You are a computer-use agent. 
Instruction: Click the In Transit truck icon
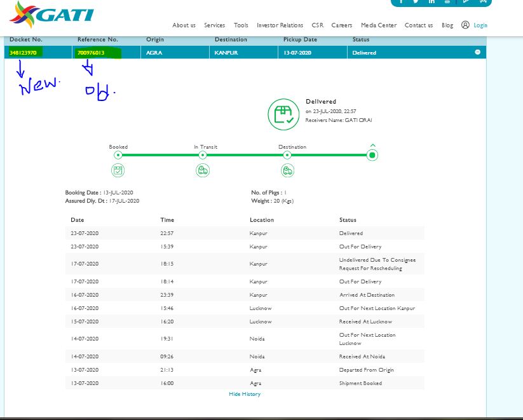coord(203,170)
